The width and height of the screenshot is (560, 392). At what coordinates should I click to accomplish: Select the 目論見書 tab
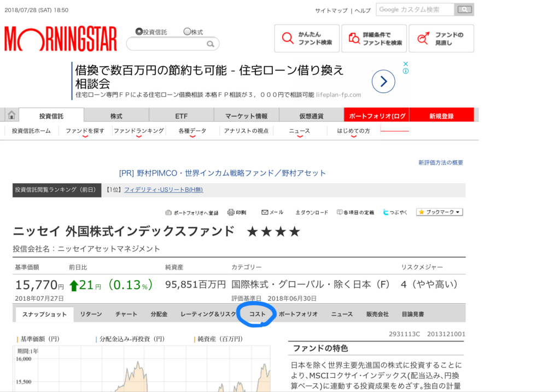click(413, 314)
